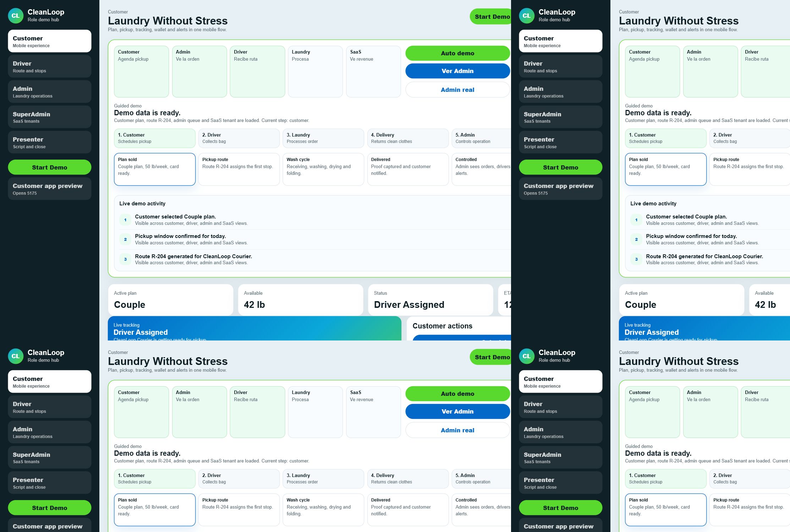Open Presenter role in upper-left sidebar
The width and height of the screenshot is (790, 532).
(50, 142)
